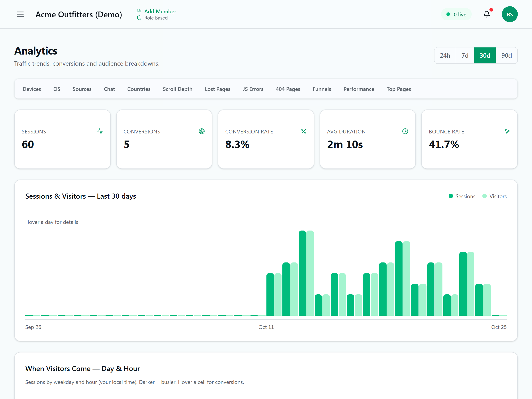
Task: Click the Conversion Rate value 8.3%
Action: pos(237,145)
